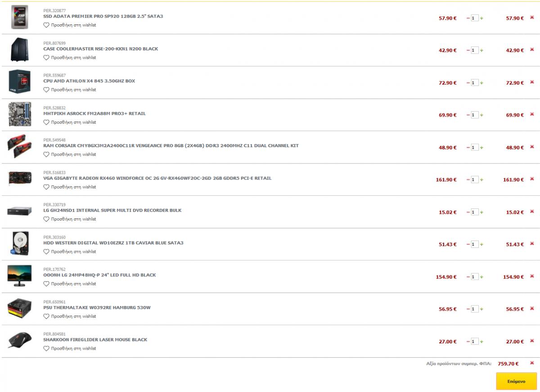Open SSD ADATA PREMIER PRO SP920 title
540x392 pixels.
point(103,16)
